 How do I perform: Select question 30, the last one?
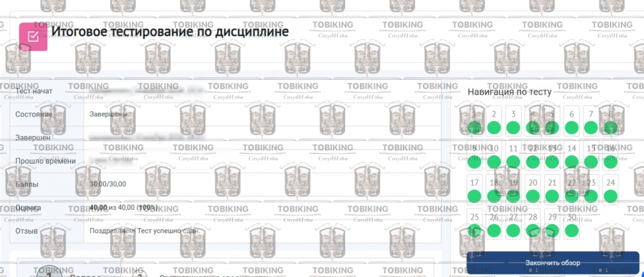pyautogui.click(x=571, y=223)
